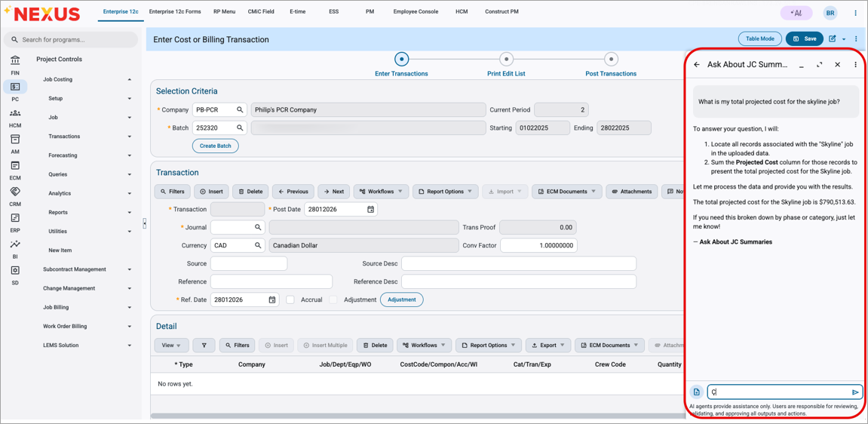This screenshot has width=868, height=424.
Task: Open the FIN module icon
Action: point(15,60)
